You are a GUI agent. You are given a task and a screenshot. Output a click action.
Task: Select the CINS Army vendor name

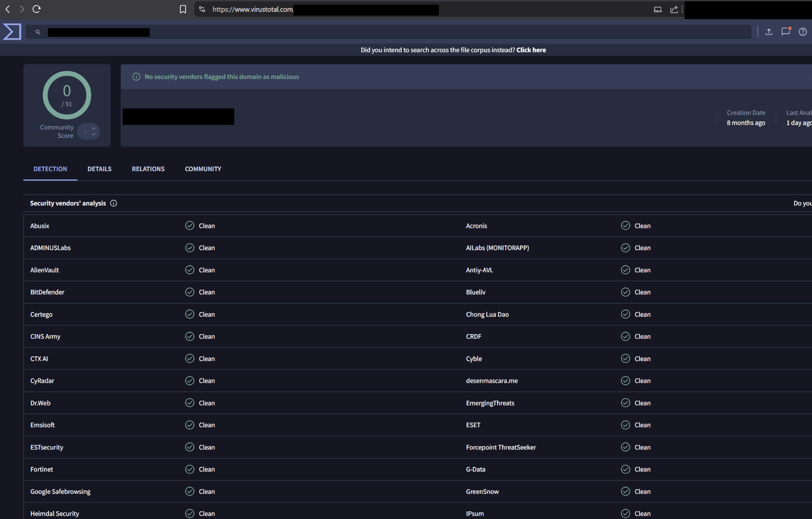[45, 336]
